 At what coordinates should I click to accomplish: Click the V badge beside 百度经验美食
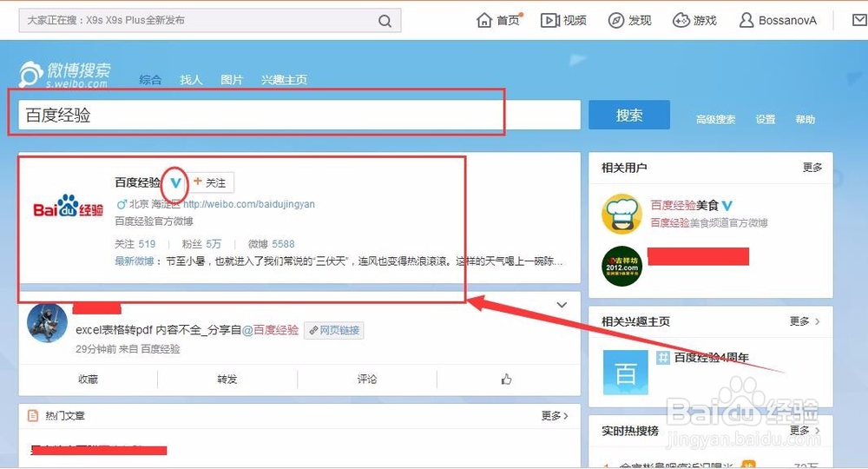(727, 206)
